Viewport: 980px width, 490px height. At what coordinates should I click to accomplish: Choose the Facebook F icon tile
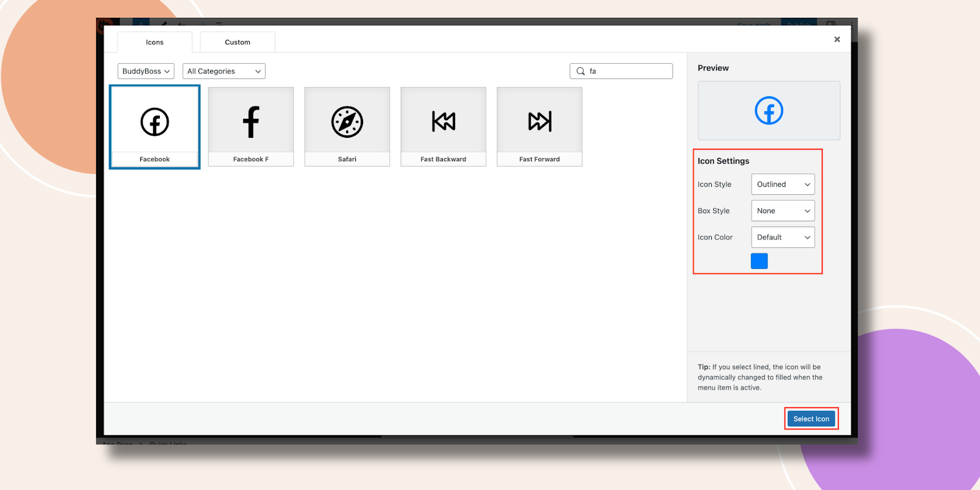coord(251,127)
